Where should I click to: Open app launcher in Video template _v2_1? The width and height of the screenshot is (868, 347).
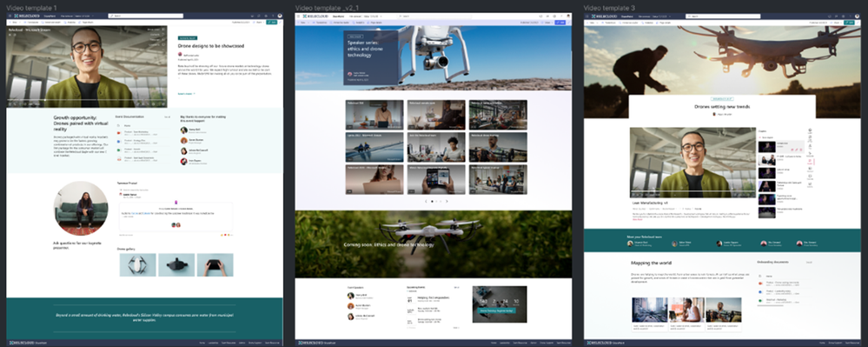coord(298,16)
